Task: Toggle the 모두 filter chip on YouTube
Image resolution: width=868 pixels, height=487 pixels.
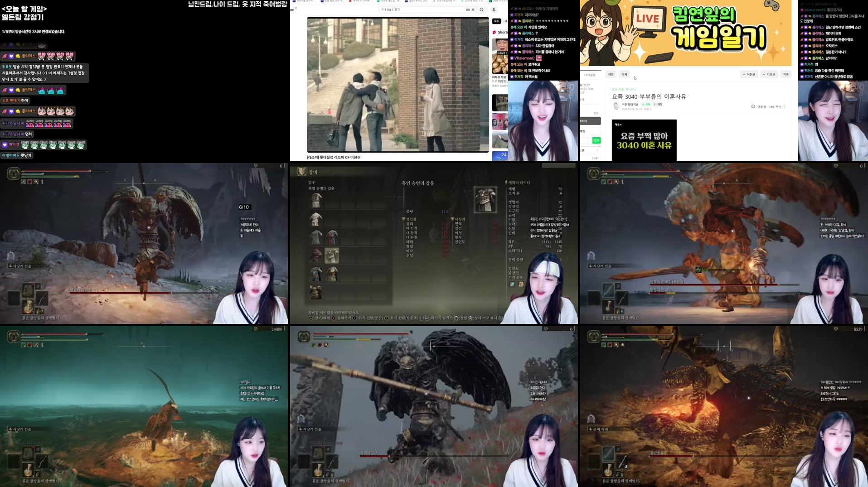Action: point(496,22)
